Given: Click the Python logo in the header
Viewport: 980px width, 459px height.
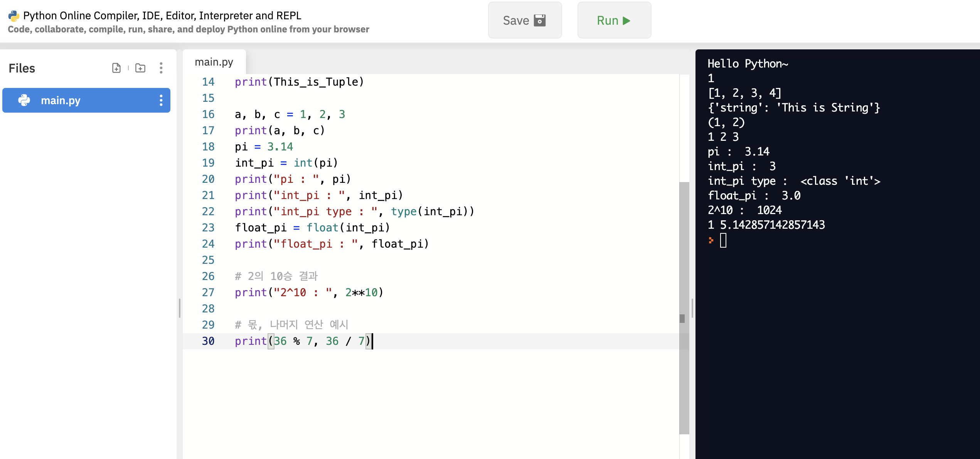Looking at the screenshot, I should tap(13, 16).
